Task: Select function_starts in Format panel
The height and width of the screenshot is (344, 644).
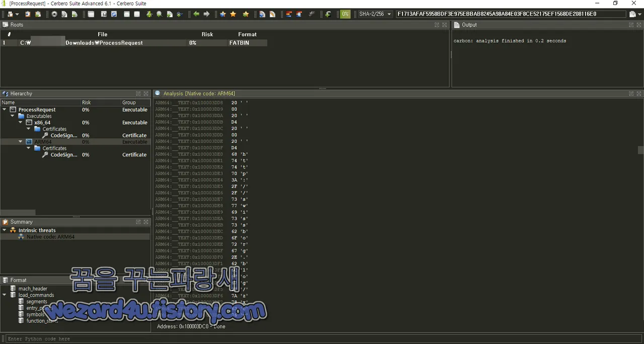Action: 42,321
